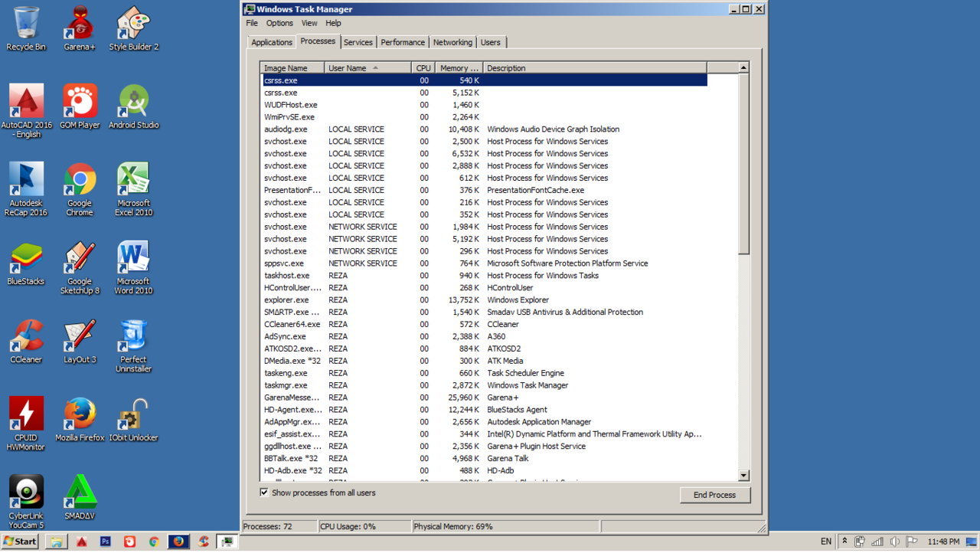This screenshot has width=980, height=553.
Task: Select the Android Studio desktop shortcut
Action: [x=133, y=106]
